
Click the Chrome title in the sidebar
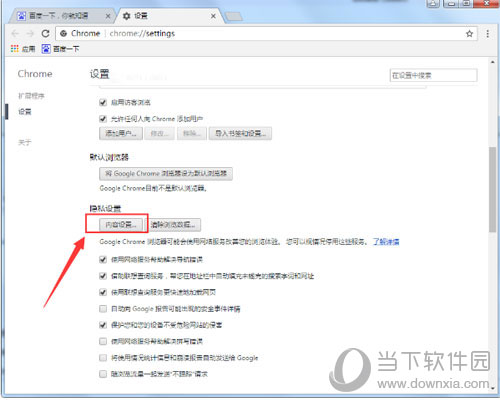pyautogui.click(x=35, y=74)
